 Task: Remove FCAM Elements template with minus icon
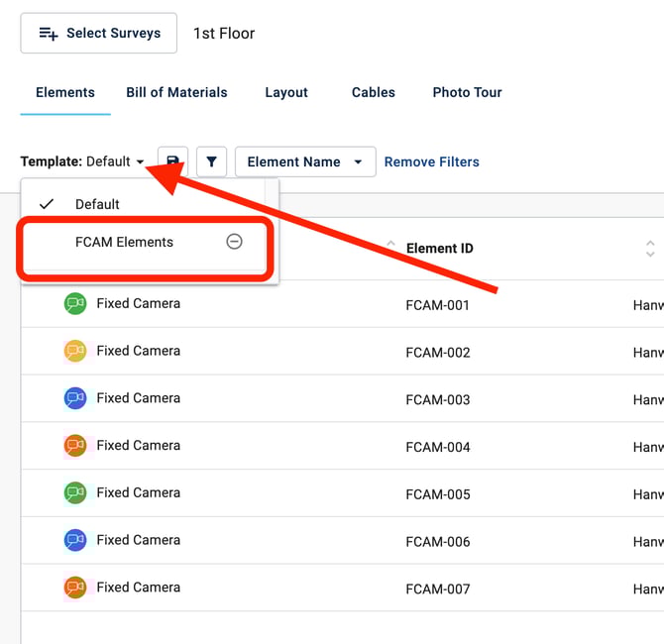click(234, 242)
